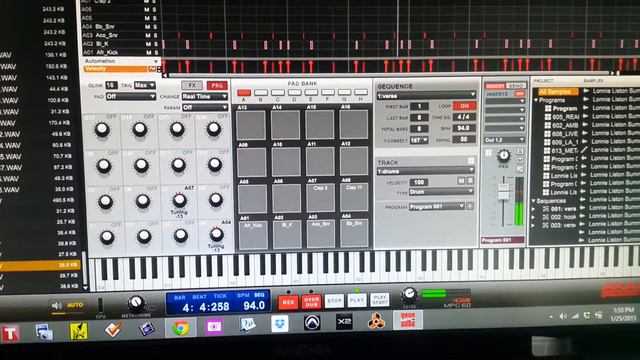
Task: Click the sample arrow icon next to All Samples
Action: (586, 91)
